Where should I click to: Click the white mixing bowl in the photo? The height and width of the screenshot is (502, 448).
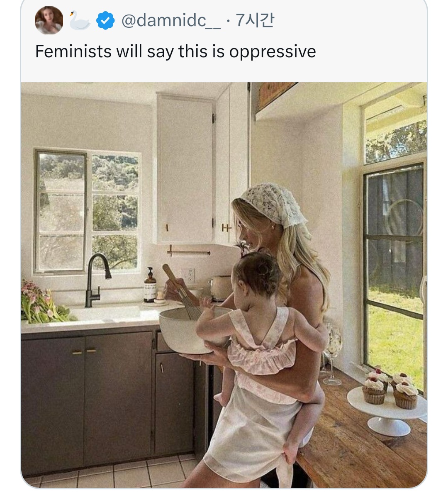pyautogui.click(x=195, y=330)
